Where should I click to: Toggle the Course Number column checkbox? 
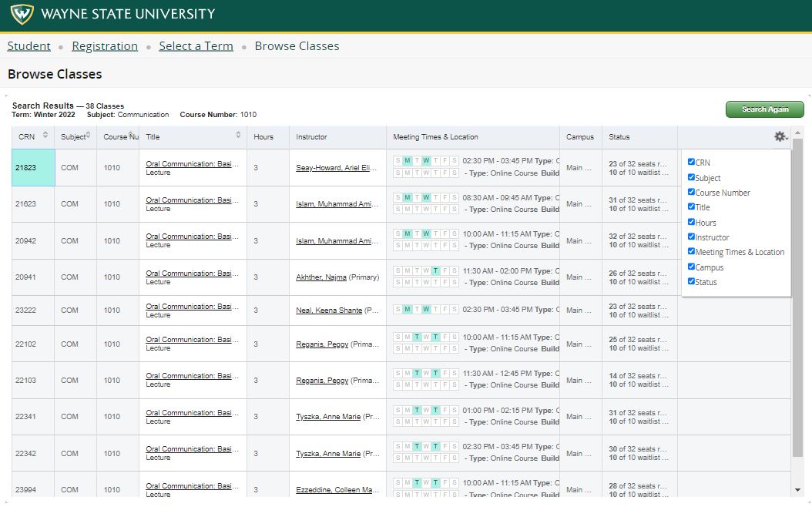[691, 192]
